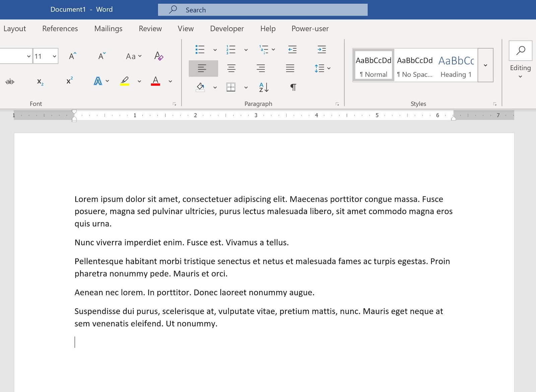The image size is (536, 392).
Task: Click inside the Search box
Action: pos(263,10)
